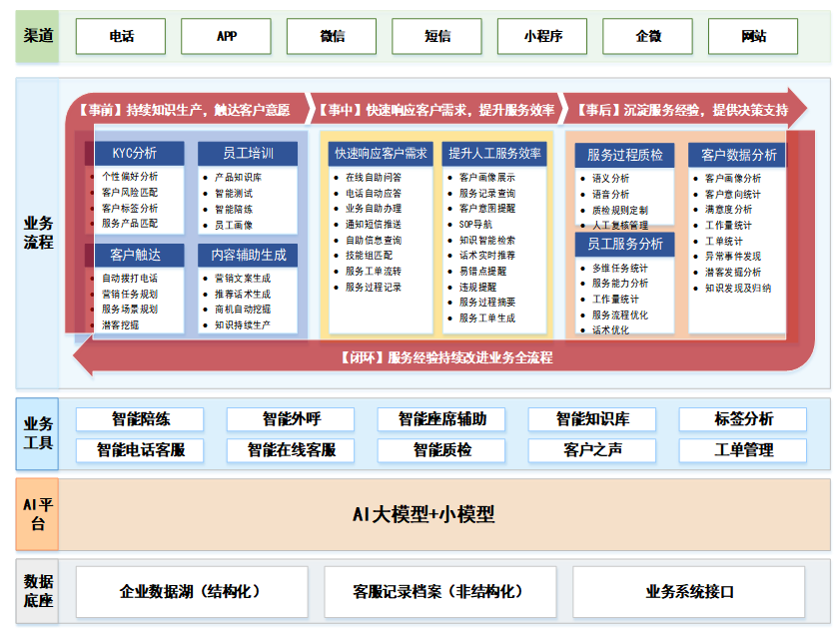Image resolution: width=840 pixels, height=629 pixels.
Task: Click the 客户之声 tool box
Action: point(592,450)
